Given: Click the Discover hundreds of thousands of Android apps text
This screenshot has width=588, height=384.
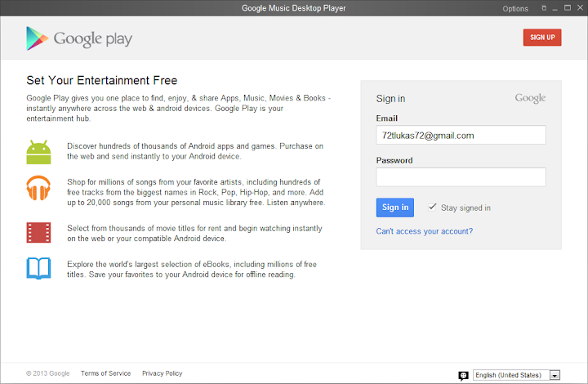Looking at the screenshot, I should [x=195, y=151].
